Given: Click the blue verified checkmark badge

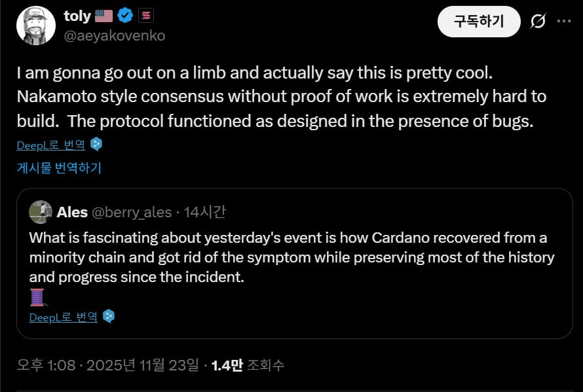Looking at the screenshot, I should (126, 16).
